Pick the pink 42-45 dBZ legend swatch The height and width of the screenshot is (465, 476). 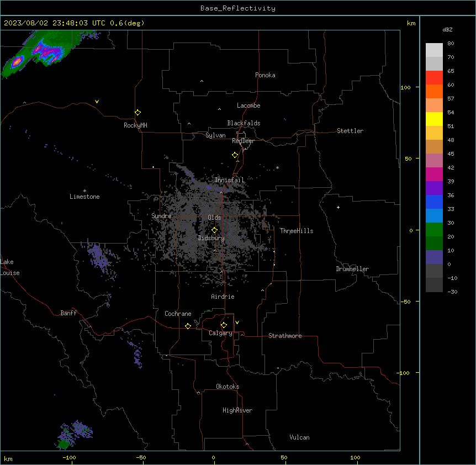434,161
